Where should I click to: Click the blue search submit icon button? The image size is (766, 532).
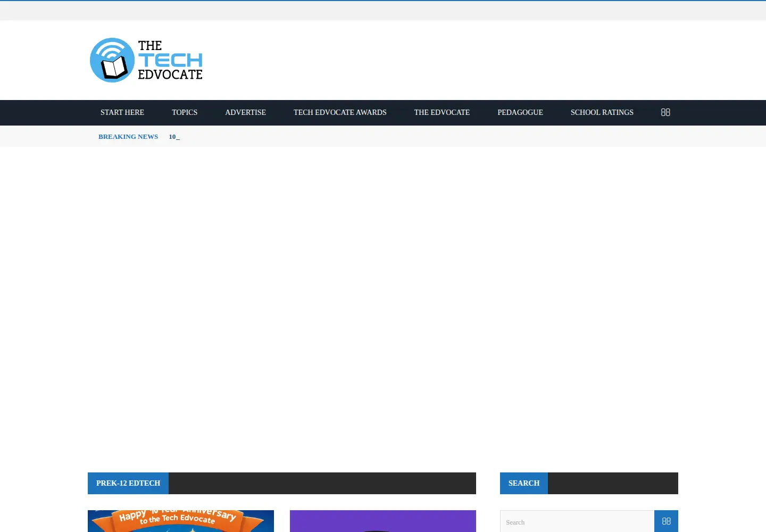666,521
